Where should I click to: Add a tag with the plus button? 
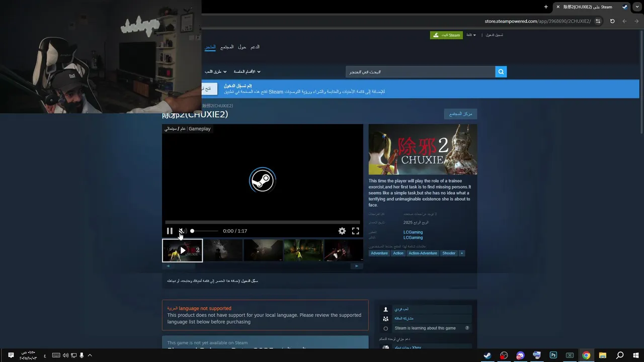tap(461, 253)
